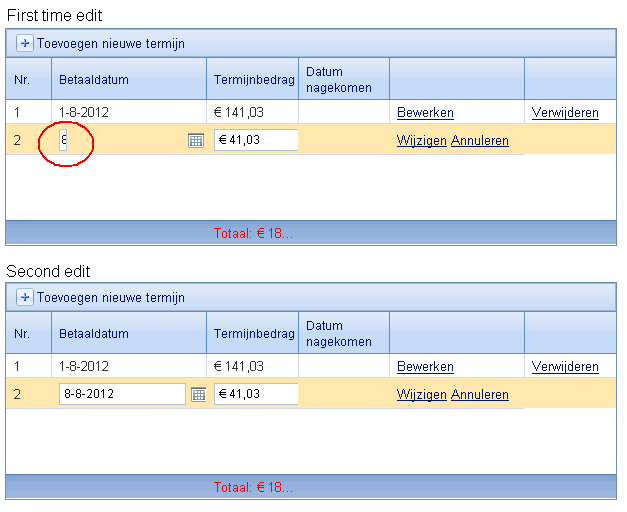
Task: Click Totaal footer text in Second edit grid
Action: (x=254, y=487)
